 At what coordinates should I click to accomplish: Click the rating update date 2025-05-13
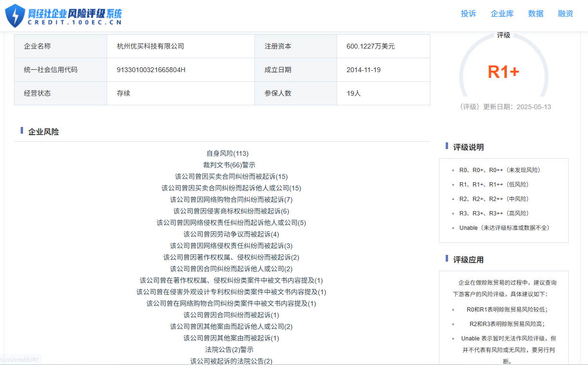click(x=534, y=107)
